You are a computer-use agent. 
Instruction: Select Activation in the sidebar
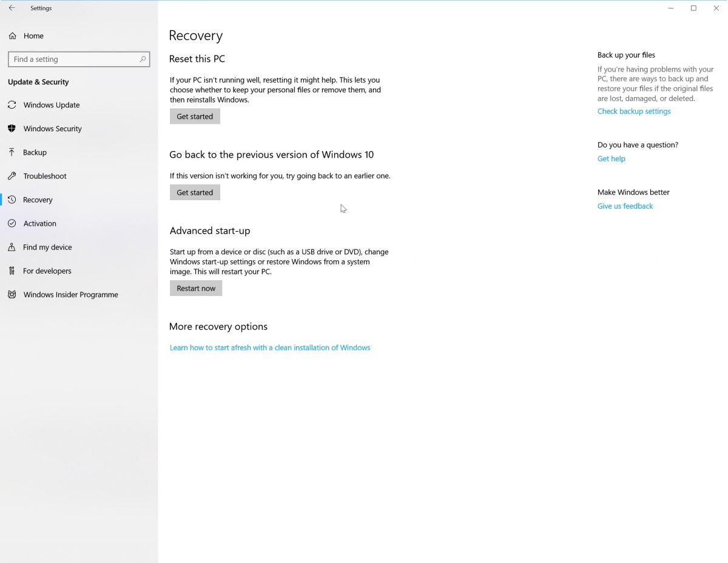coord(79,223)
